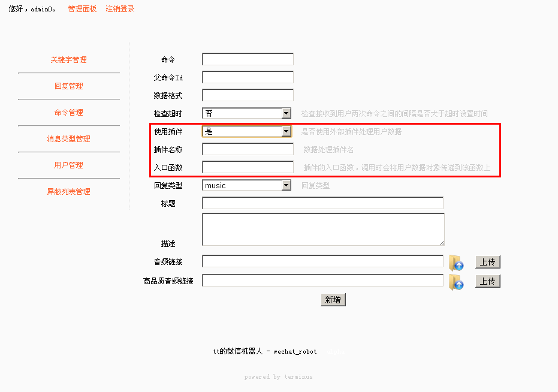Click 上传 button for 高品质音频链接
Viewport: 558px width, 392px height.
(487, 281)
